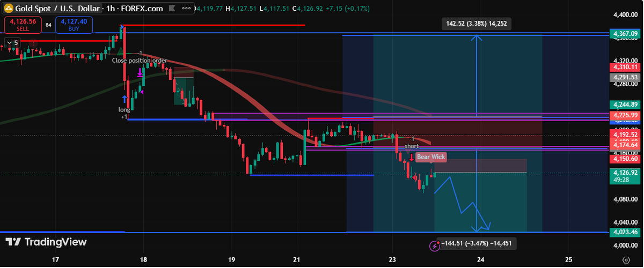Click the short -1 trade marker

pos(412,143)
